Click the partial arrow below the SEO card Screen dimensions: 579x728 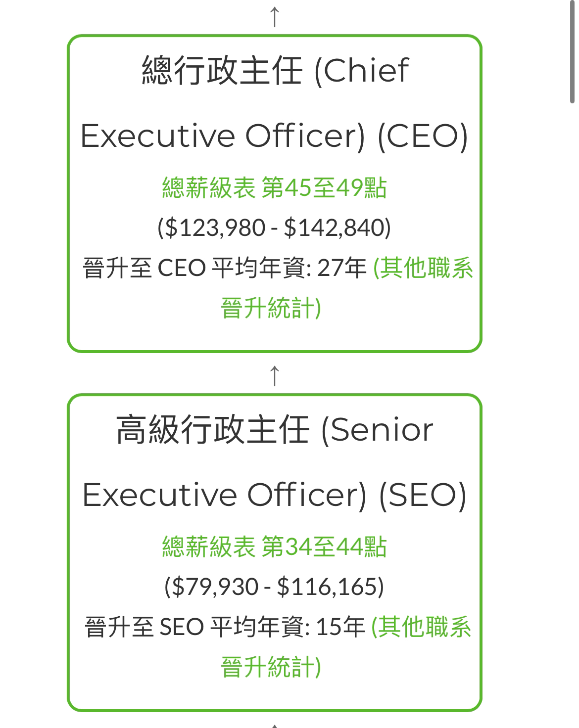click(275, 726)
